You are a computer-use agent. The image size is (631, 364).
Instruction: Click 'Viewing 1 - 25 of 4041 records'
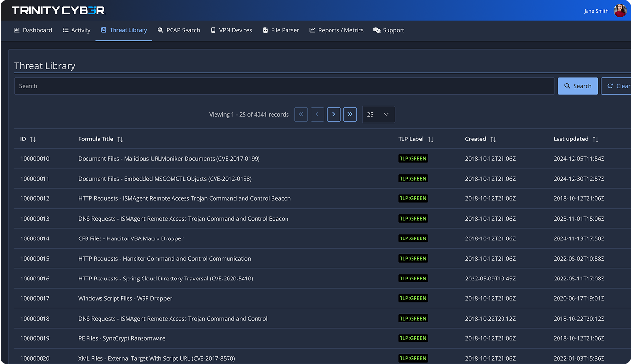tap(249, 115)
